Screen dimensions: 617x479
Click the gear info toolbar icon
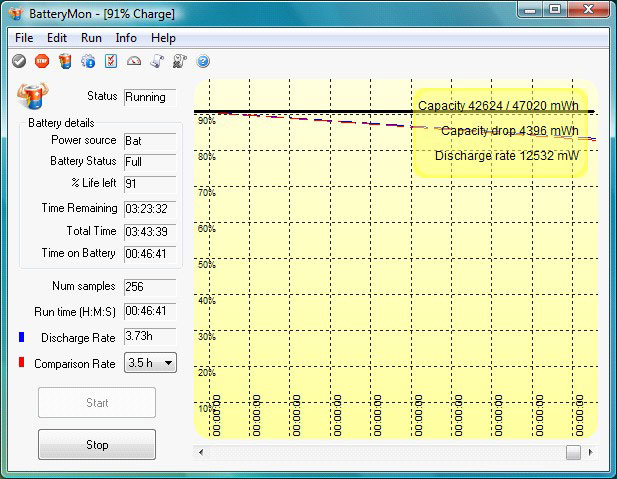point(88,61)
